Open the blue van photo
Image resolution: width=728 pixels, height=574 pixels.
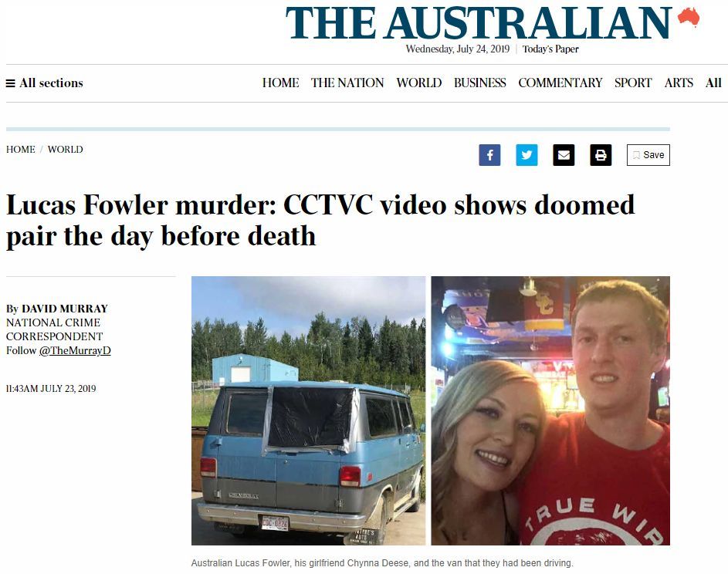(x=308, y=410)
